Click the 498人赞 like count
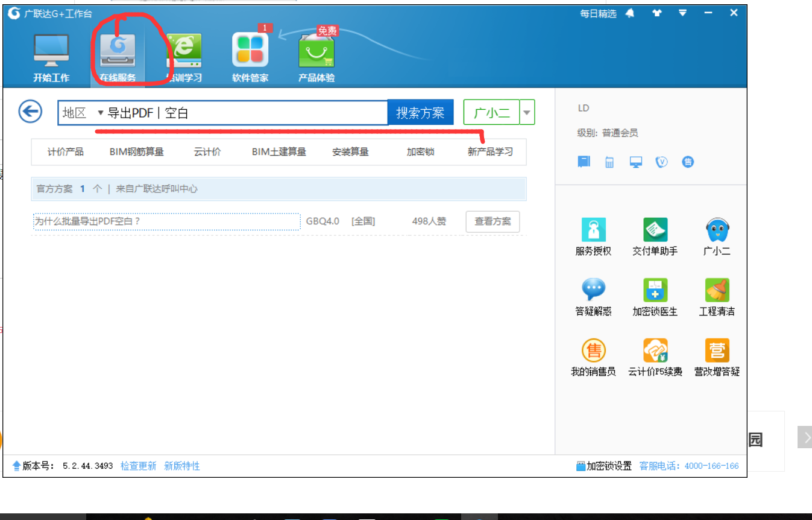This screenshot has width=812, height=520. (x=429, y=221)
